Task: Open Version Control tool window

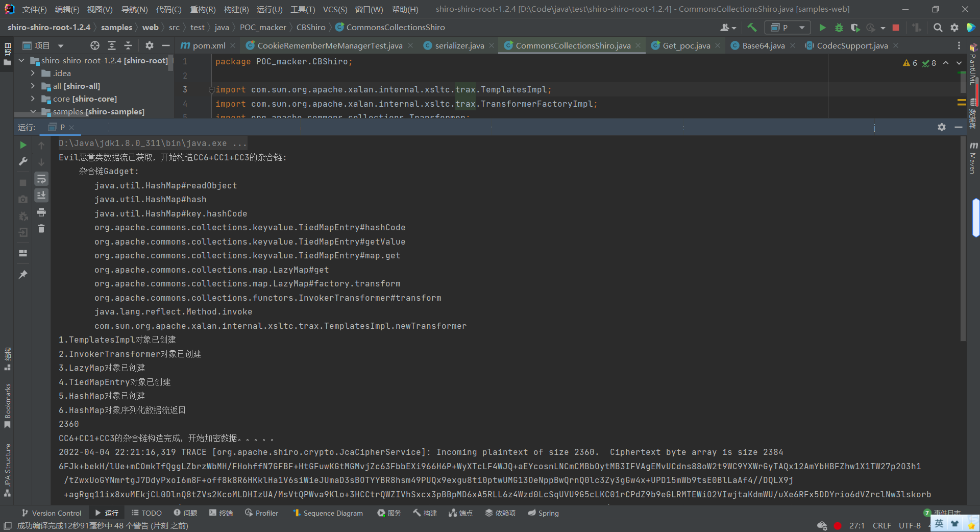Action: (51, 513)
